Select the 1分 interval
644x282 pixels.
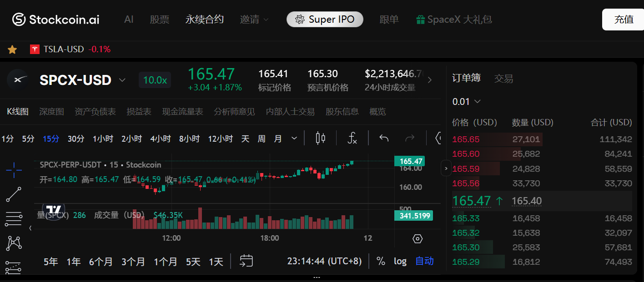tap(7, 139)
